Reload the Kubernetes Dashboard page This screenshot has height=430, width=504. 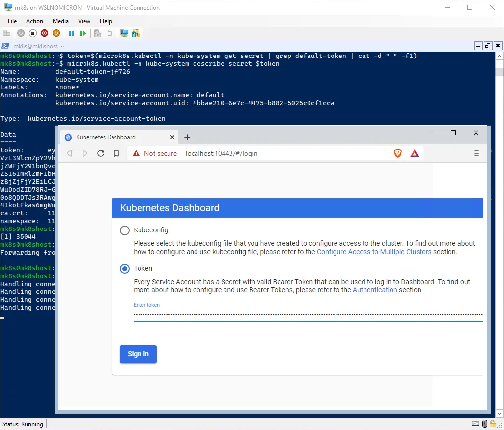(x=101, y=153)
